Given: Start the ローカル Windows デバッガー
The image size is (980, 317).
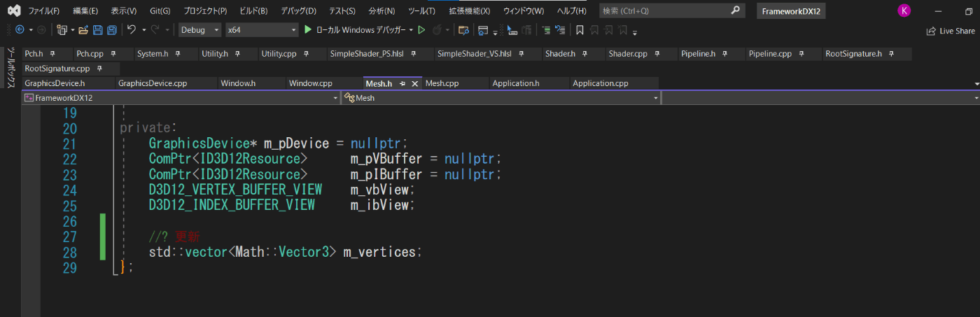Looking at the screenshot, I should coord(354,30).
